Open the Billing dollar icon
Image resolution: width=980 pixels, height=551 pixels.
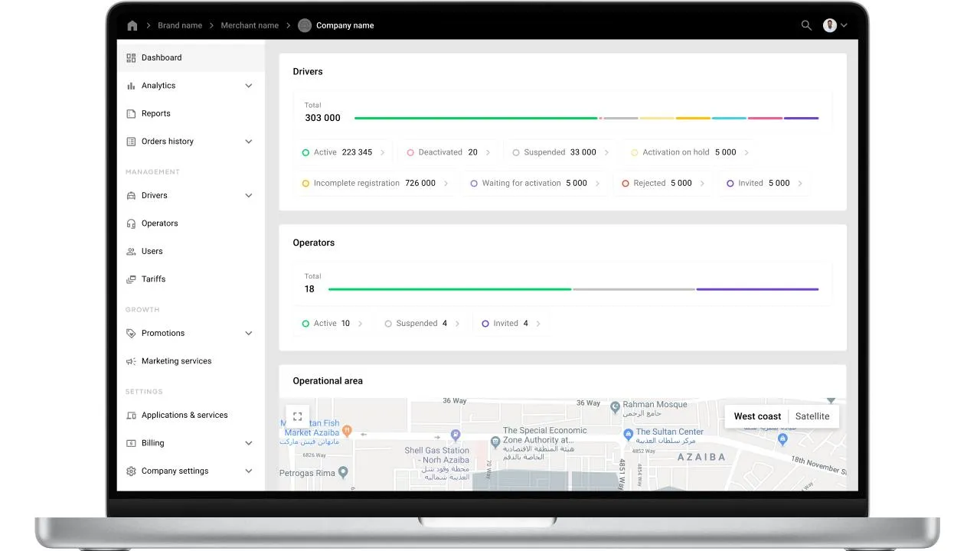(131, 443)
